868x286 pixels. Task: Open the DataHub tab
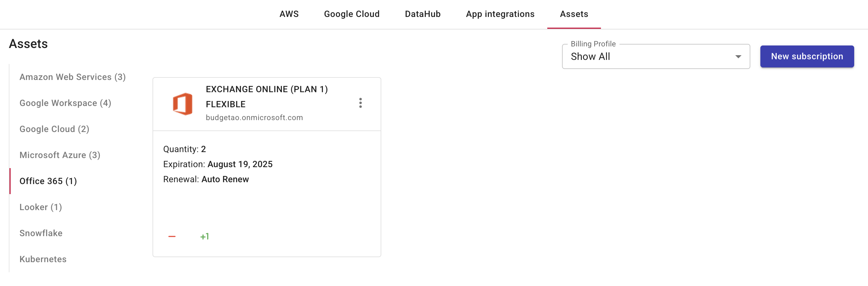coord(422,14)
